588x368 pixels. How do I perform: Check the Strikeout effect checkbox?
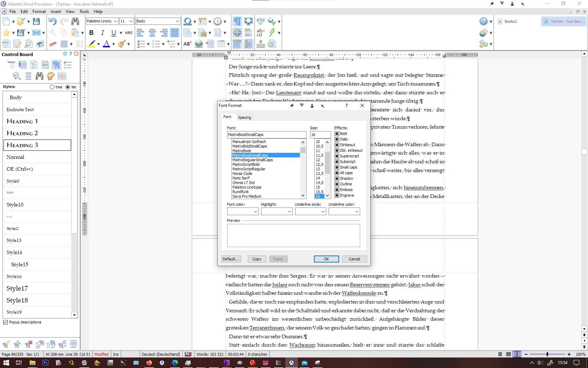tap(337, 145)
